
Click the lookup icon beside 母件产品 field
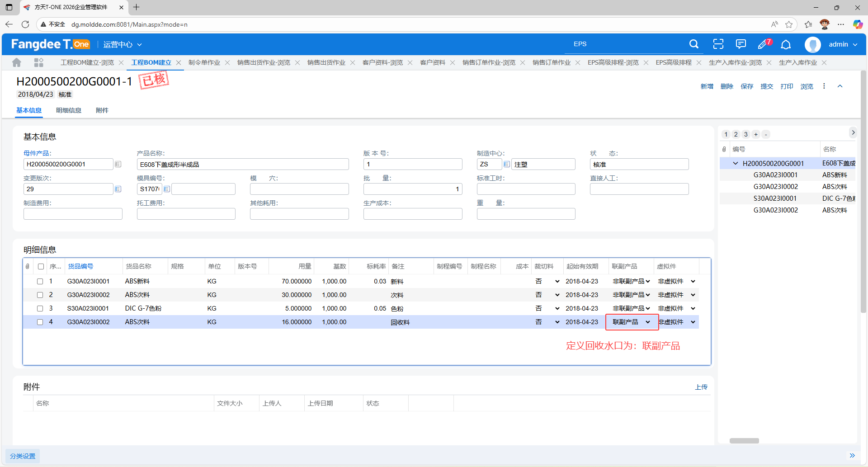coord(118,164)
